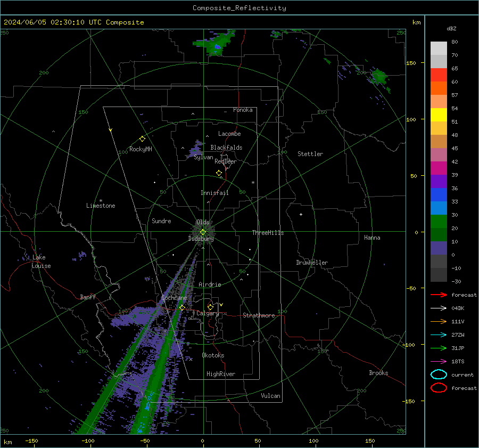Viewport: 479px width, 448px height.
Task: Click the km label at bottom left
Action: [x=7, y=442]
